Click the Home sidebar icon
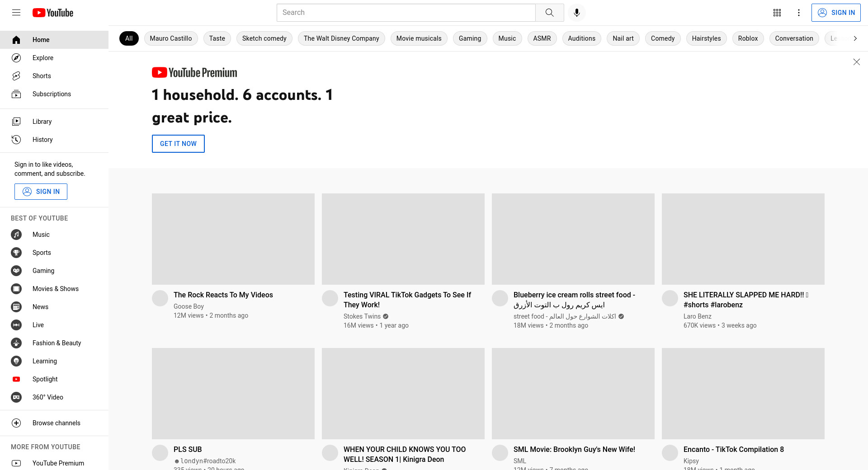The width and height of the screenshot is (868, 470). 16,40
